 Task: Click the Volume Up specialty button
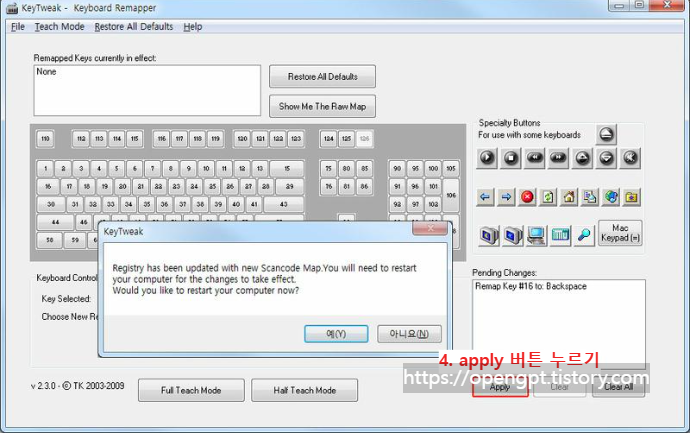[583, 158]
